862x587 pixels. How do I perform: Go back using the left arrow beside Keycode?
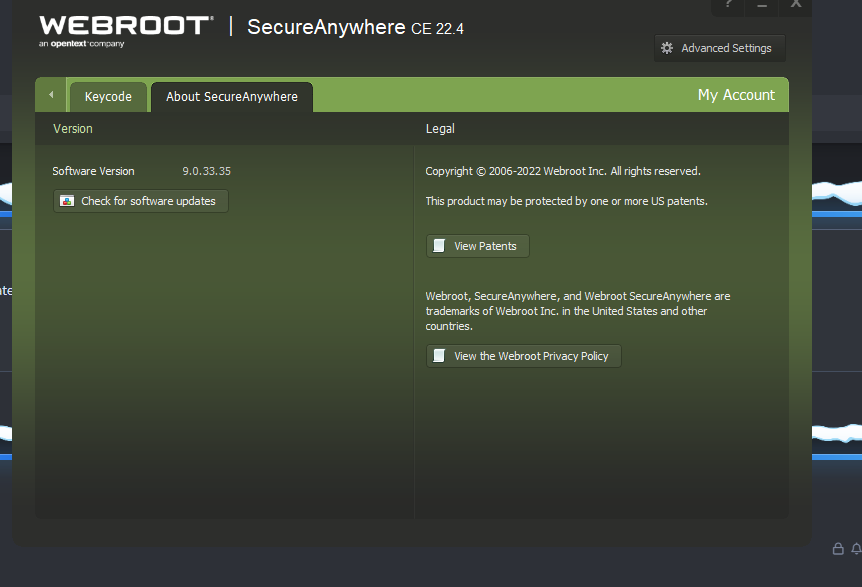pos(51,95)
